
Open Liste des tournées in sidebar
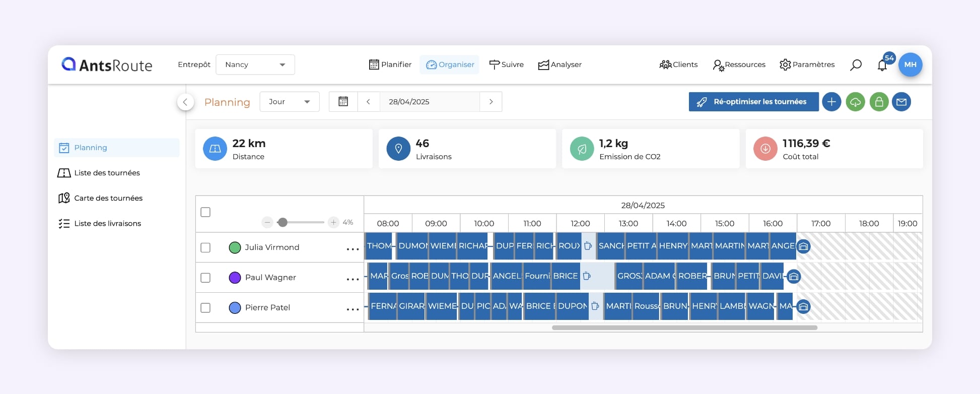[107, 173]
